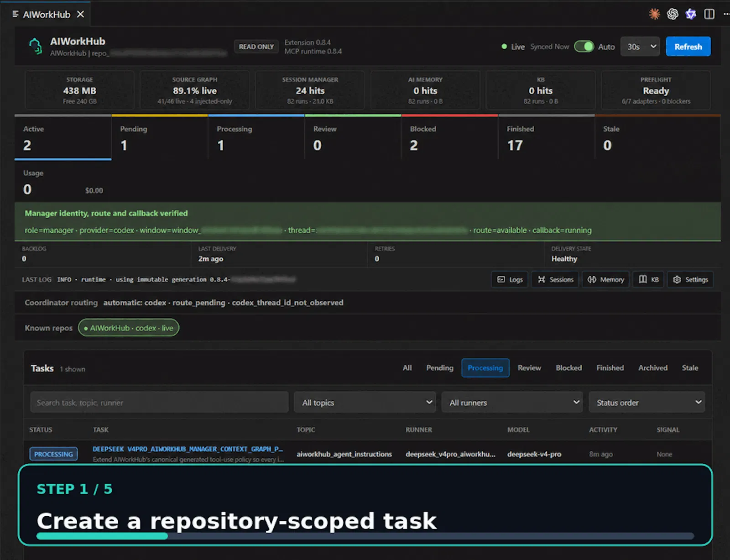
Task: Click the AIWorkHub tab list icon
Action: [16, 14]
